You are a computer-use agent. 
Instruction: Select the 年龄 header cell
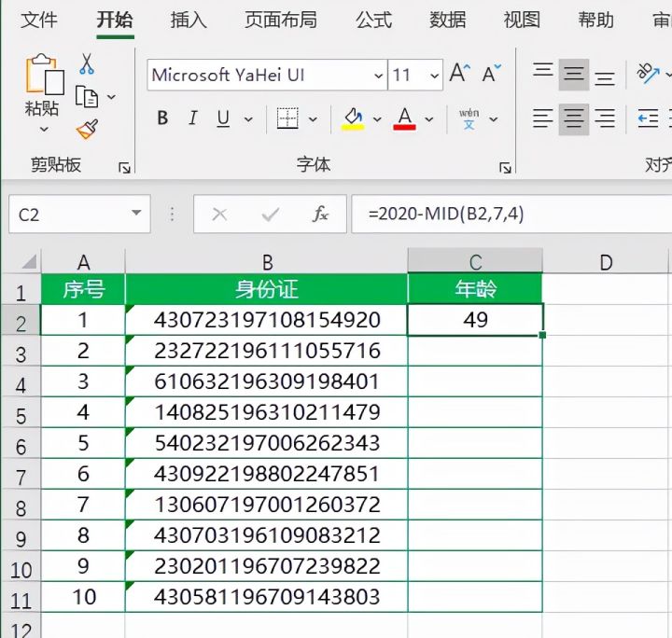475,289
